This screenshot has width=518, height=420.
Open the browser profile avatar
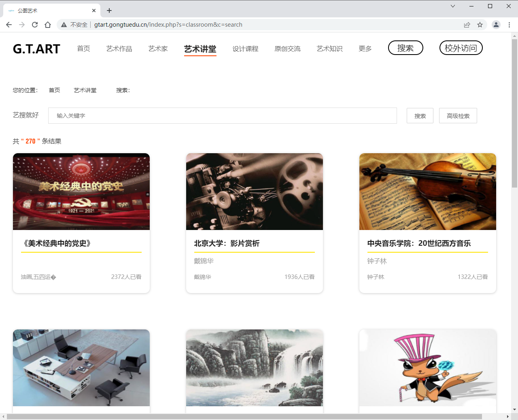(496, 25)
